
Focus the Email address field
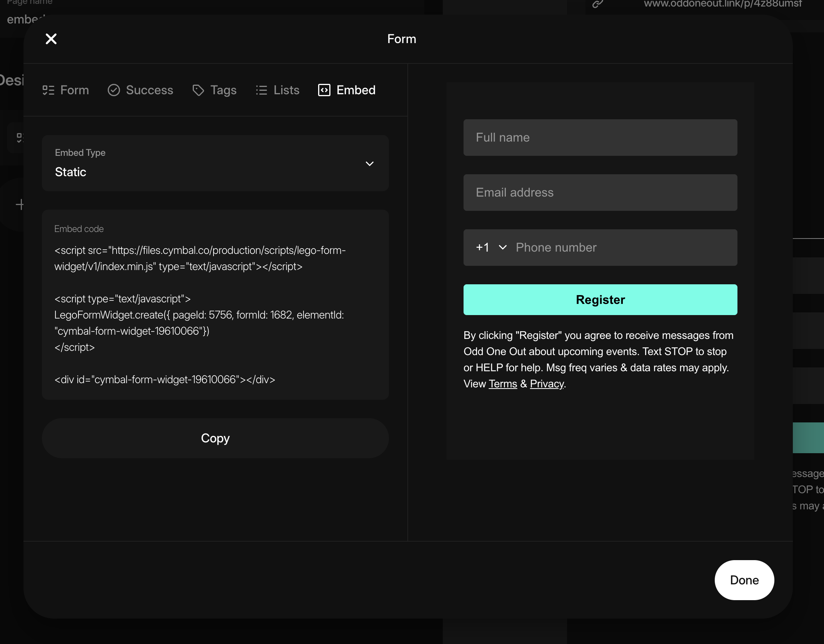600,192
